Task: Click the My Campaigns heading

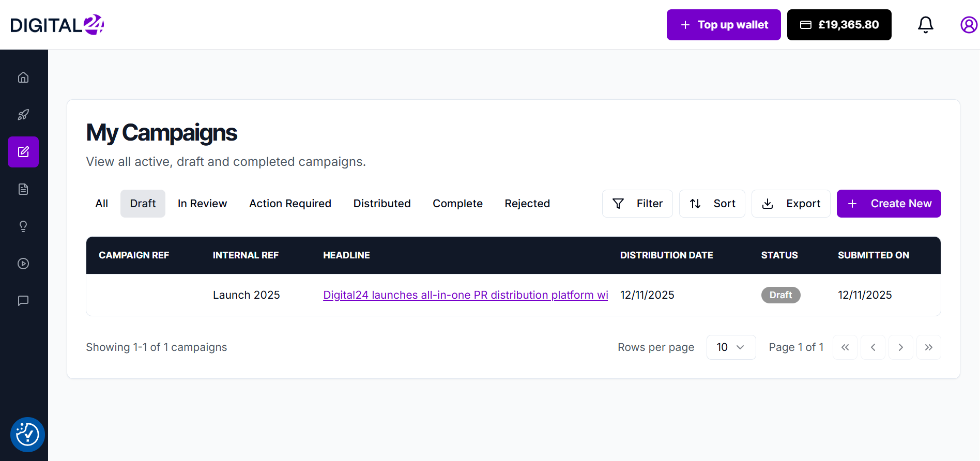Action: (x=161, y=133)
